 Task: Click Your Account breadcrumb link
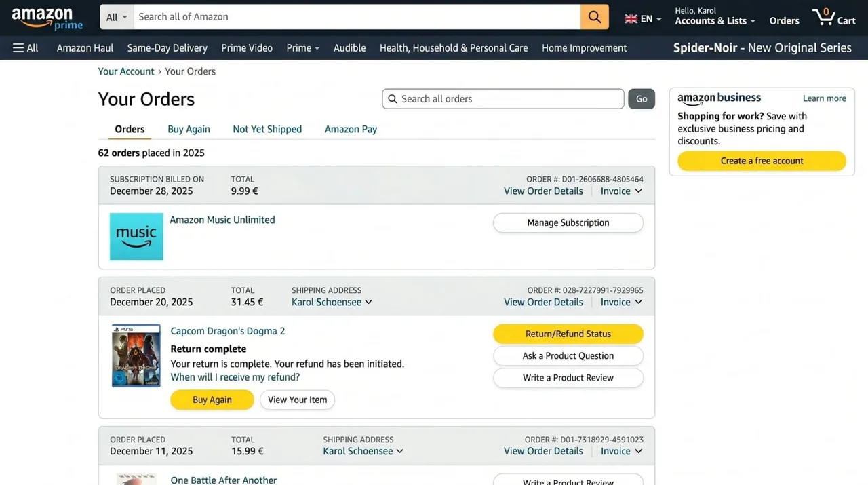(126, 72)
